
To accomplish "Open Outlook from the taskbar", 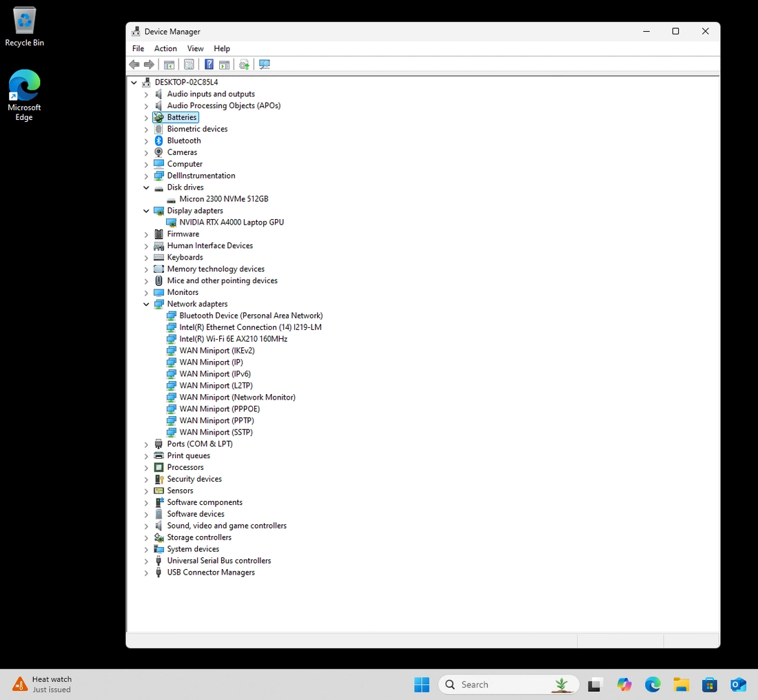I will tap(738, 685).
